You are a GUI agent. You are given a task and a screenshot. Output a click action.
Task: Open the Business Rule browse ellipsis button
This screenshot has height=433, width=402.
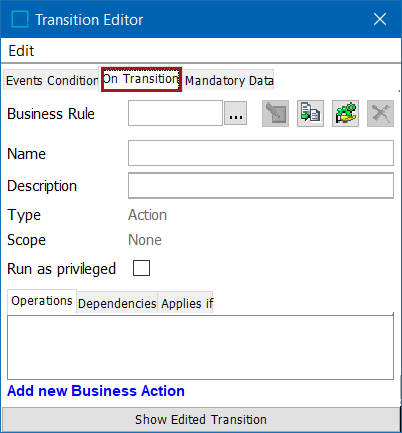[x=236, y=113]
